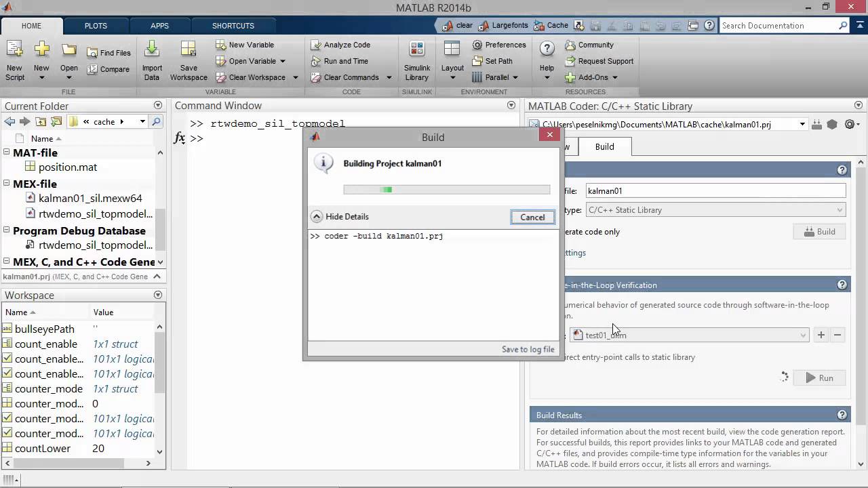Open the Simulink Library
Viewport: 868px width, 488px height.
coord(417,60)
